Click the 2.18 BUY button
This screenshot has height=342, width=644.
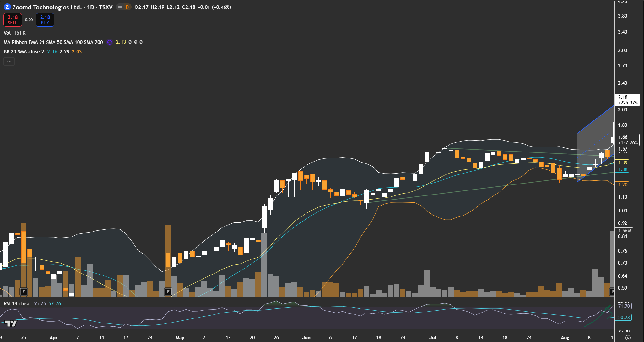click(x=45, y=20)
